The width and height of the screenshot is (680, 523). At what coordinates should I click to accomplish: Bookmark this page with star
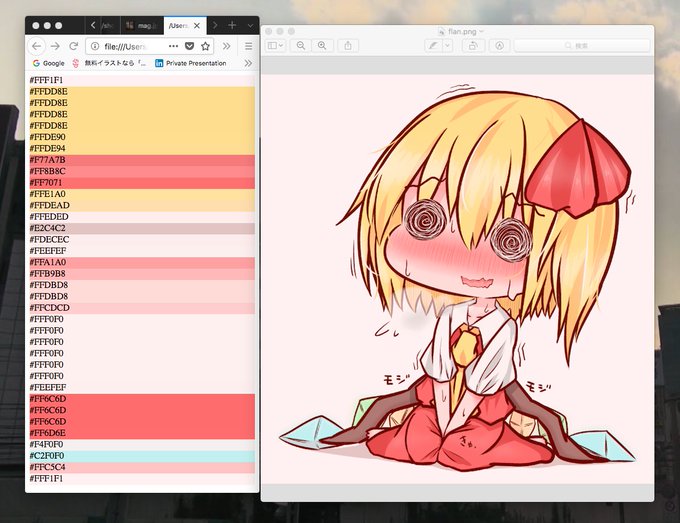point(205,46)
